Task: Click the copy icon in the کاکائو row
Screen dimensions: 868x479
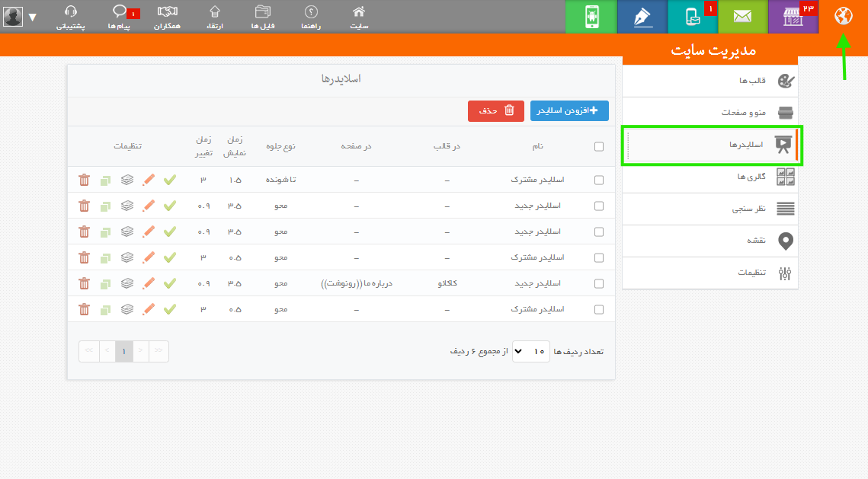Action: (x=105, y=283)
